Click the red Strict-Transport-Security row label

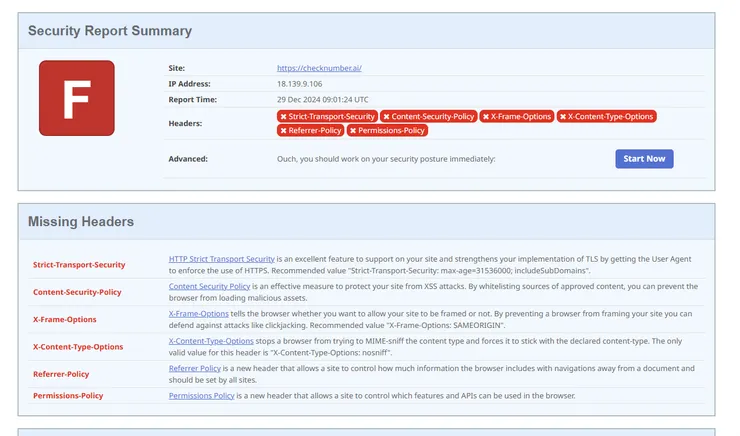pyautogui.click(x=79, y=265)
